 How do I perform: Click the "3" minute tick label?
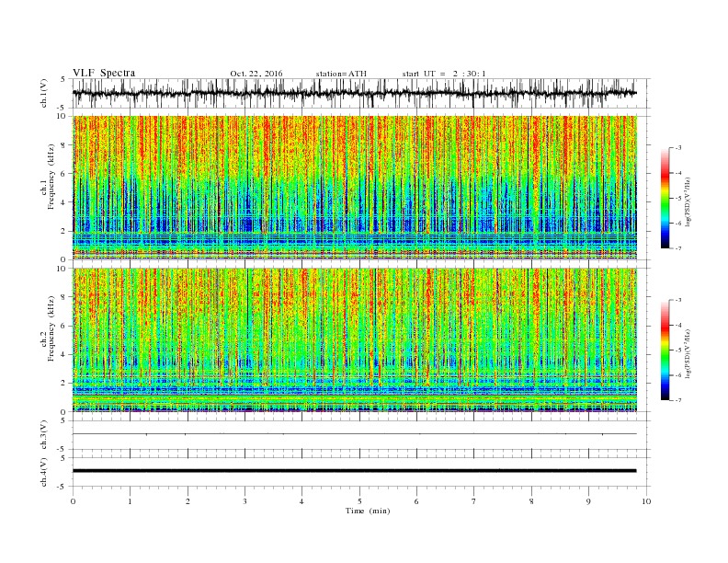tap(245, 501)
